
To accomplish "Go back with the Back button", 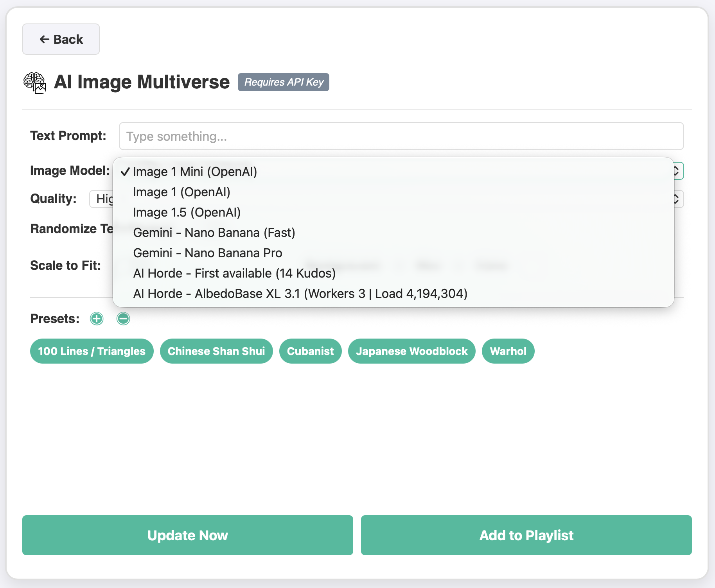I will pyautogui.click(x=61, y=39).
